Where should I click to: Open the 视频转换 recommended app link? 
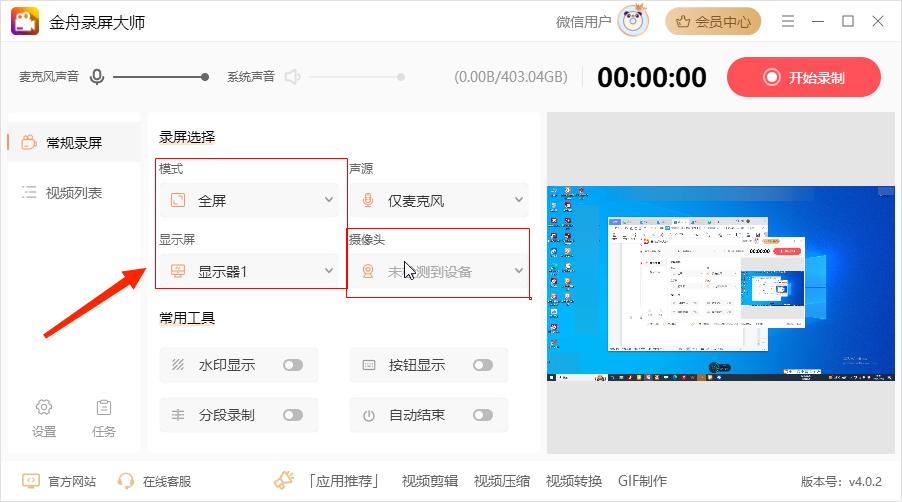pyautogui.click(x=574, y=481)
